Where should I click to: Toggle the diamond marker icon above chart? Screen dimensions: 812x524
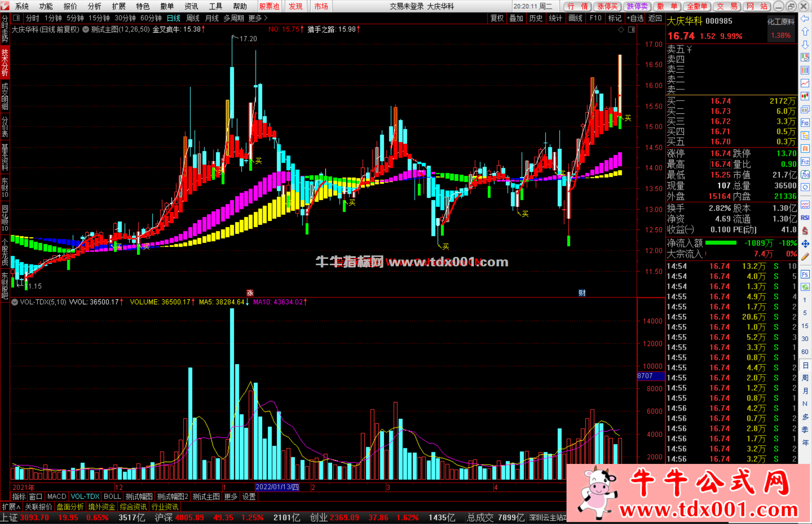(621, 29)
